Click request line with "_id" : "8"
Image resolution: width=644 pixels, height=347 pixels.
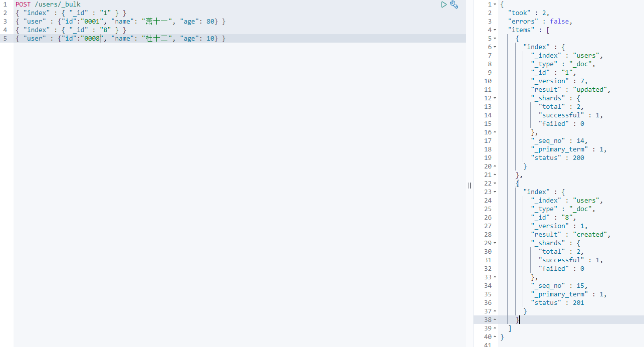pyautogui.click(x=71, y=30)
